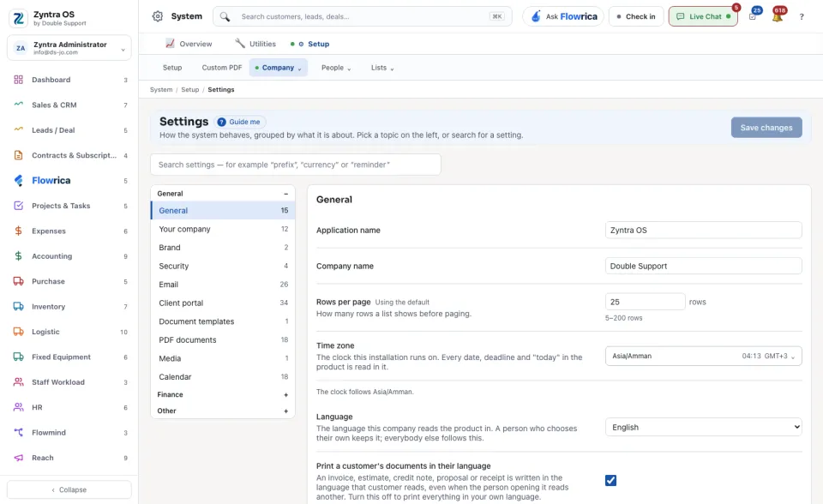Click the tasks checklist icon with badge 25
Image resolution: width=823 pixels, height=504 pixels.
(754, 16)
